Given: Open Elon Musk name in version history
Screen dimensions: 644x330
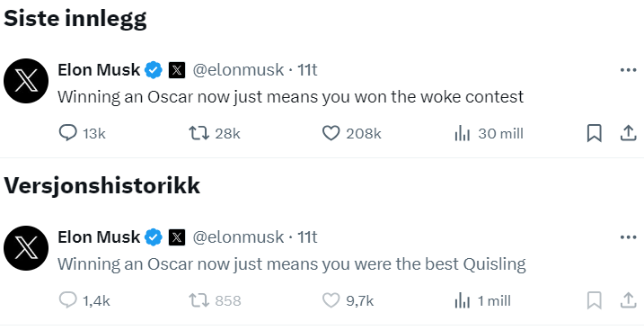Looking at the screenshot, I should click(x=99, y=237).
